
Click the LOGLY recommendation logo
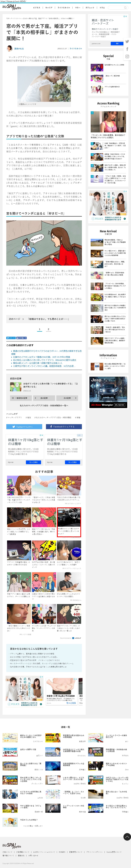(x=77, y=638)
